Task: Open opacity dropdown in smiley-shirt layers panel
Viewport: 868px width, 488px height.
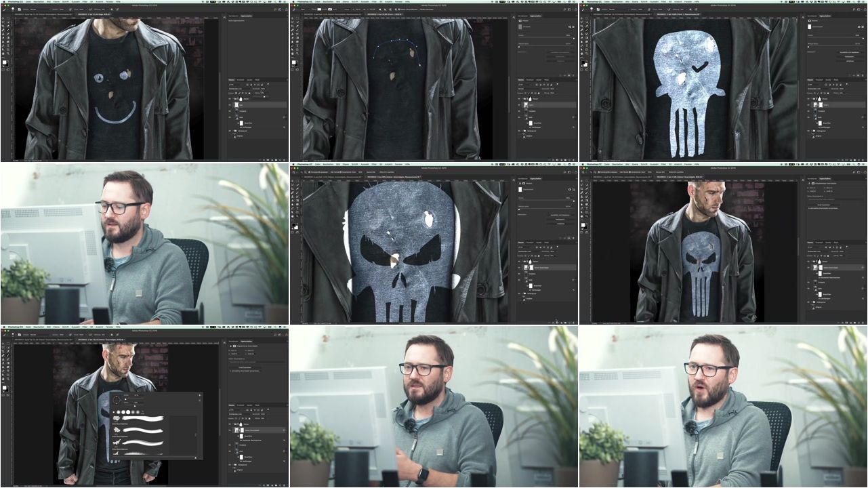Action: (262, 89)
